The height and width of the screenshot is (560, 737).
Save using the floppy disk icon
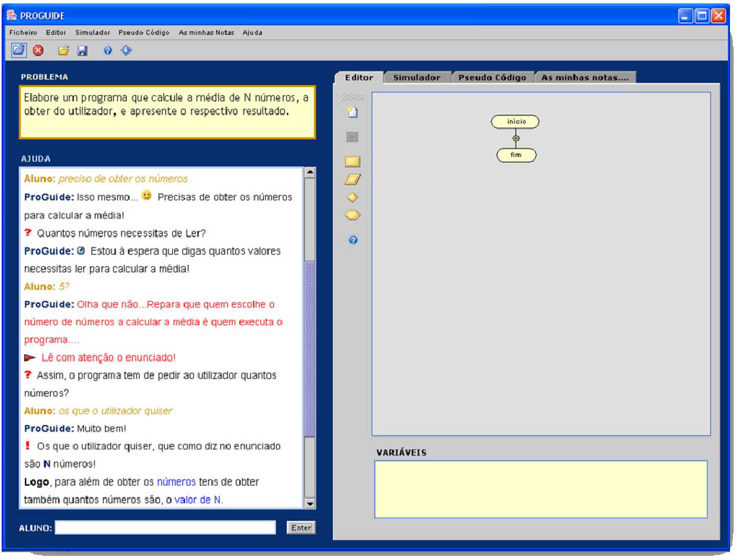pos(82,51)
